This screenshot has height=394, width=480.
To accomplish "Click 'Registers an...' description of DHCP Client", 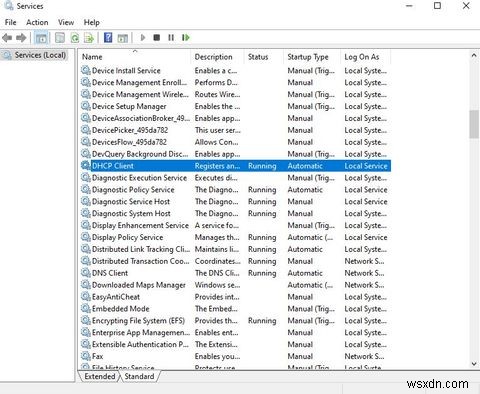I will click(217, 166).
